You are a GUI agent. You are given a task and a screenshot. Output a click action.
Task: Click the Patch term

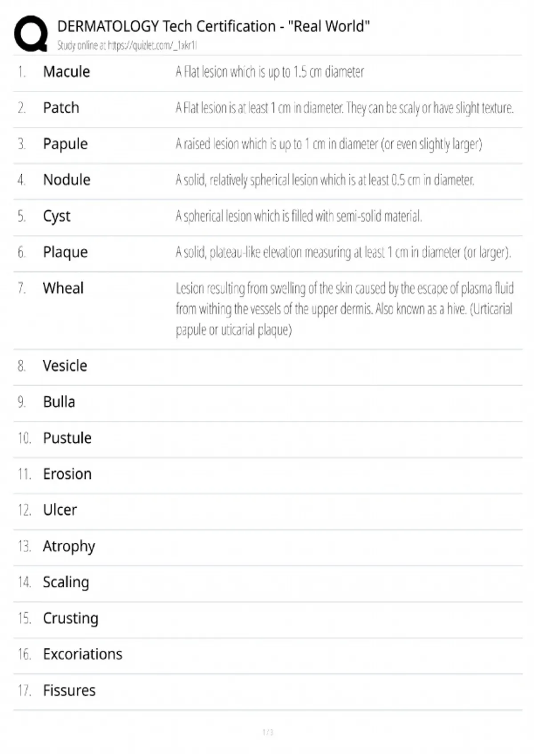61,108
